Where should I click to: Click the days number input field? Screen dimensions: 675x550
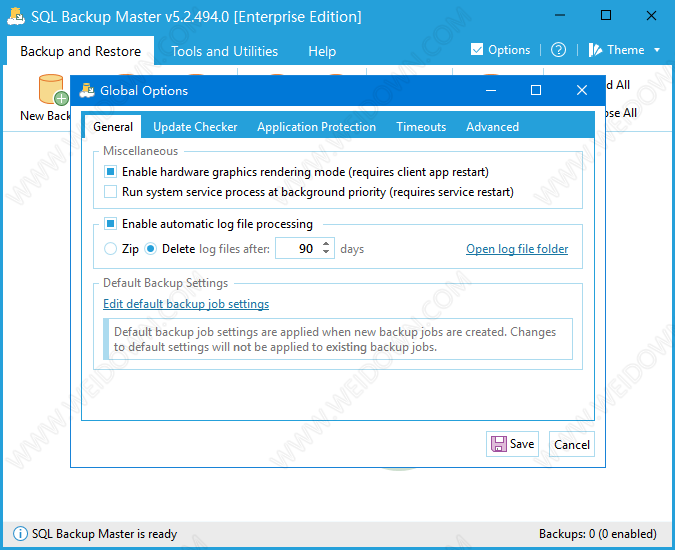click(298, 249)
